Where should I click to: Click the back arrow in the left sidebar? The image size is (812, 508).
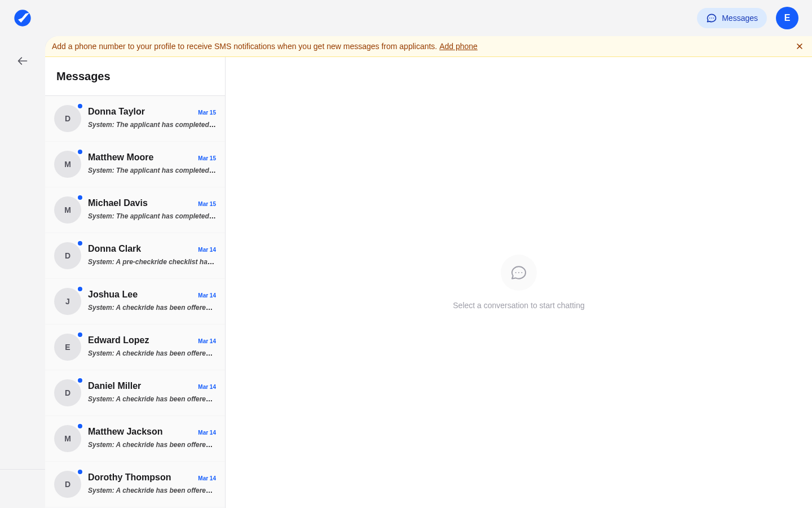tap(23, 60)
